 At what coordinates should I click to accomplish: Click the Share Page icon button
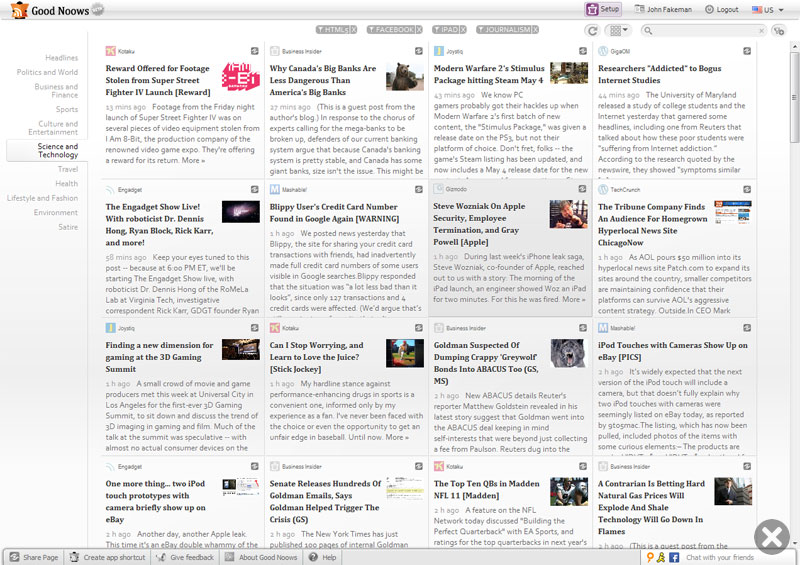click(34, 557)
